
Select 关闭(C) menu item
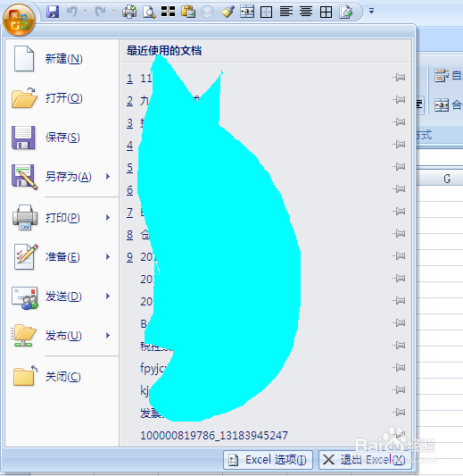click(x=62, y=377)
